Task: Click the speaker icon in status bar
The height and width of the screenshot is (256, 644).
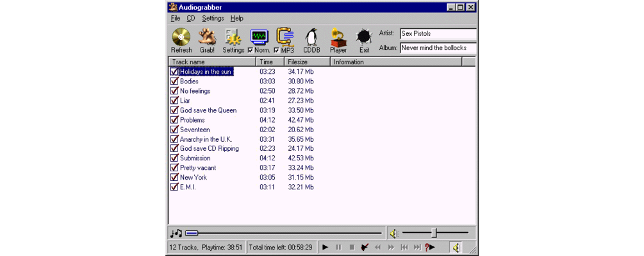Action: 456,248
